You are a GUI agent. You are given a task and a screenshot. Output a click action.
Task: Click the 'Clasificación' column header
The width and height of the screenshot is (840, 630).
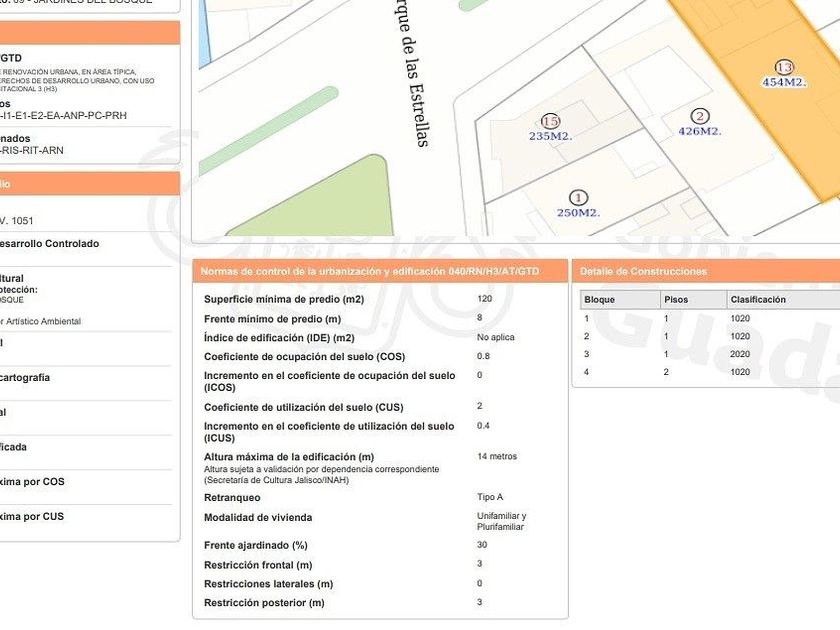783,299
